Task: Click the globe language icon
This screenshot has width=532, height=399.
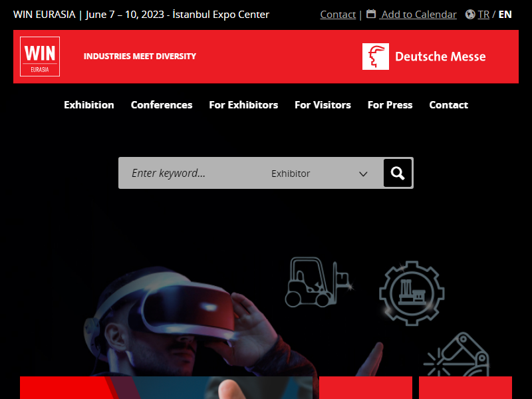Action: (470, 14)
